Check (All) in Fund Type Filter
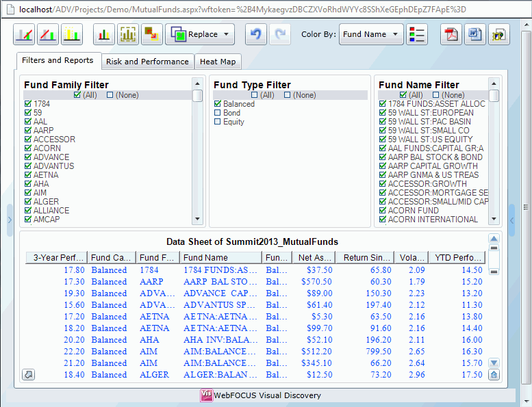 point(255,95)
